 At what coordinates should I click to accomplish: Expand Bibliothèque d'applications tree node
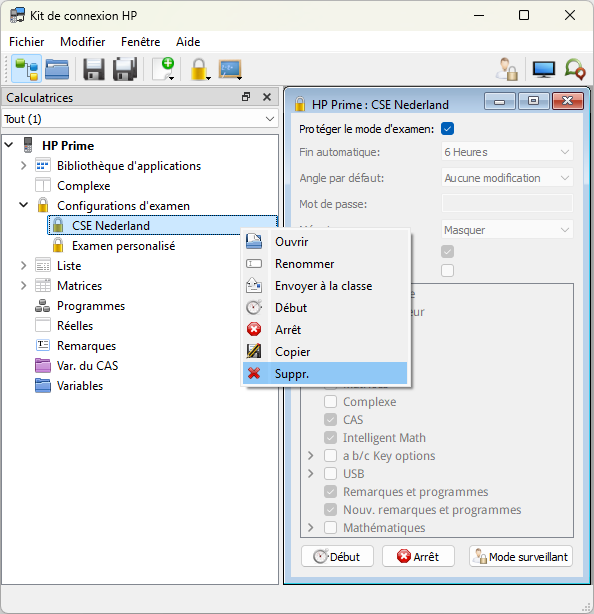(23, 165)
